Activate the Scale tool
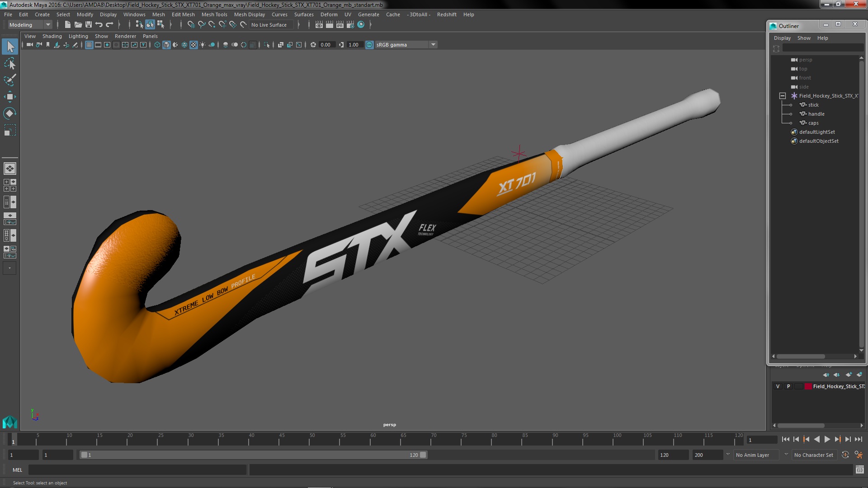Viewport: 868px width, 488px height. pos(10,130)
